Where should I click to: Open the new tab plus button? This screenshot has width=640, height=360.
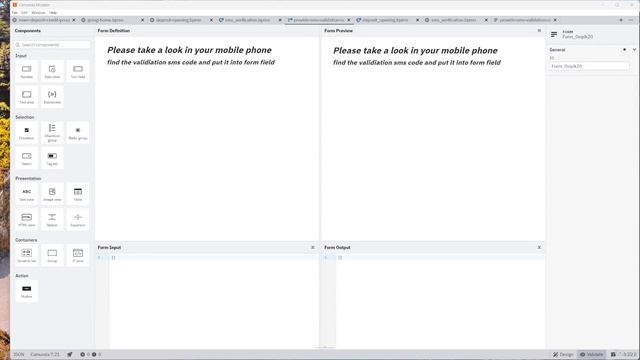[621, 20]
